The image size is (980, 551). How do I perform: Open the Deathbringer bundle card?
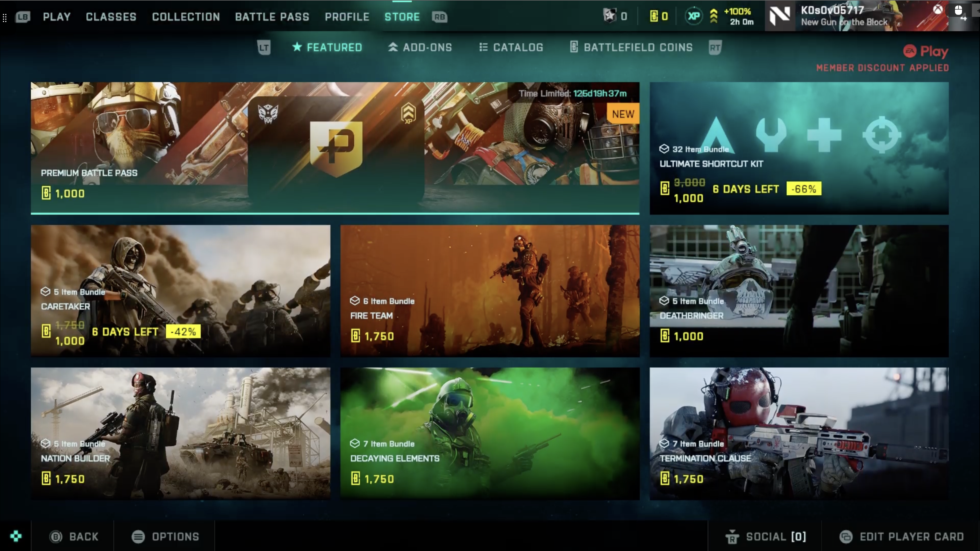pyautogui.click(x=799, y=291)
